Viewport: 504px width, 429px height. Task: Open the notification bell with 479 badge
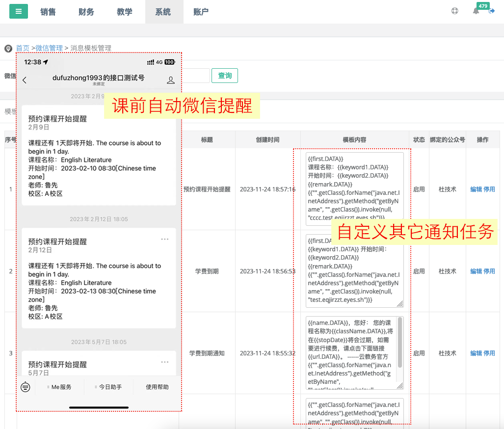coord(476,11)
